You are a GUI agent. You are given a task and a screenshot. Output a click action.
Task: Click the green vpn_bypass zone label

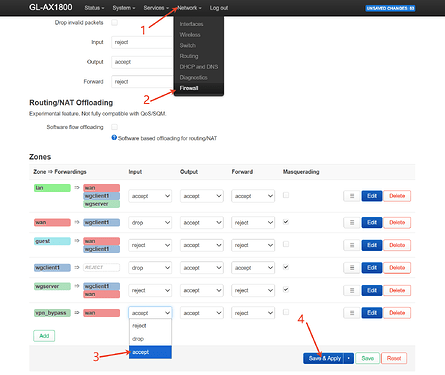[x=52, y=313]
